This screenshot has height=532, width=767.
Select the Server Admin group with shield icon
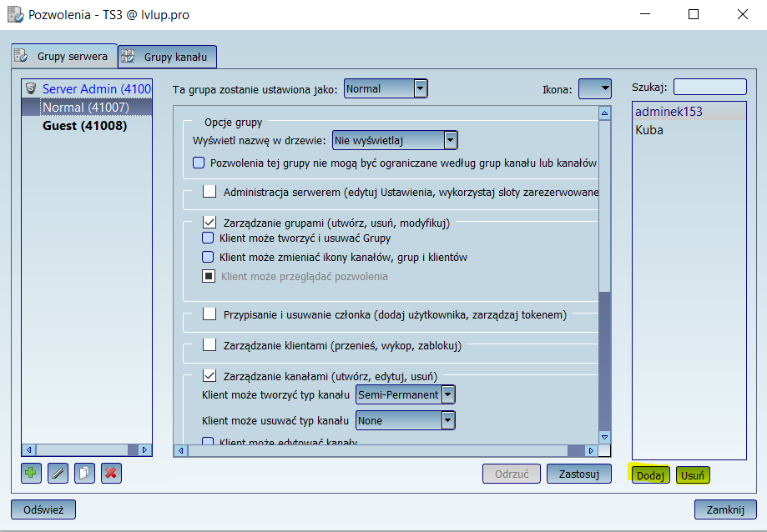pos(88,88)
